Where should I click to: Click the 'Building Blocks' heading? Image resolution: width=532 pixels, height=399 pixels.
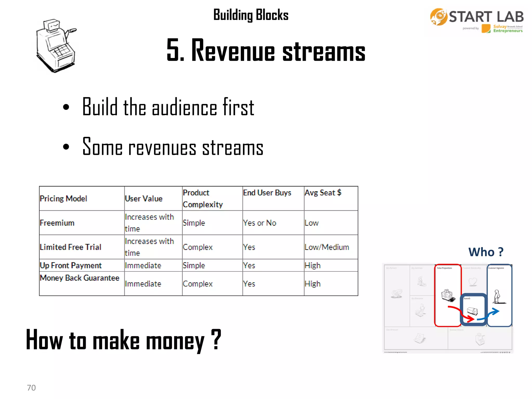(x=251, y=15)
